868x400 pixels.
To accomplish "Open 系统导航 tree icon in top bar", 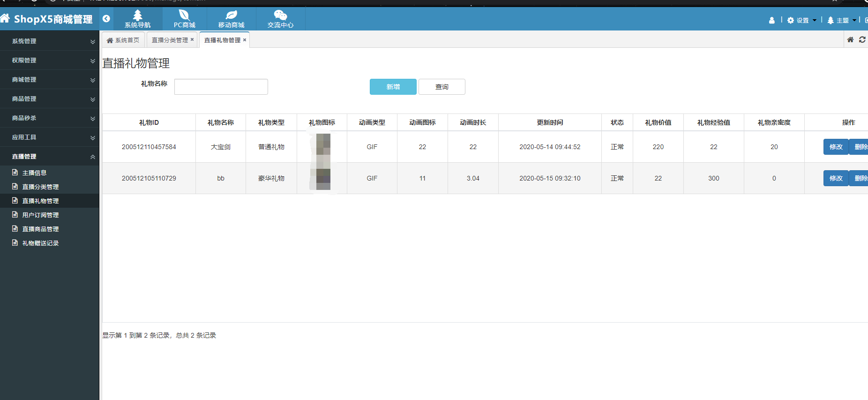I will coord(138,15).
